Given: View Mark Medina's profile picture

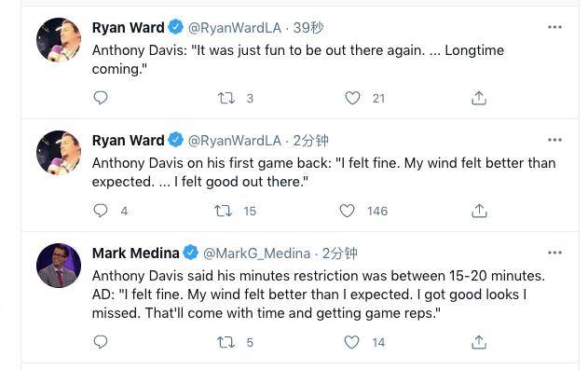Looking at the screenshot, I should [59, 266].
